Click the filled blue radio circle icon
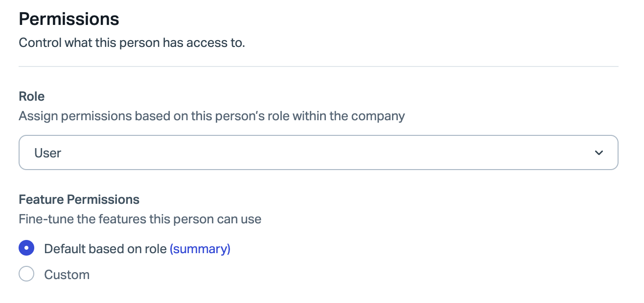 point(26,249)
